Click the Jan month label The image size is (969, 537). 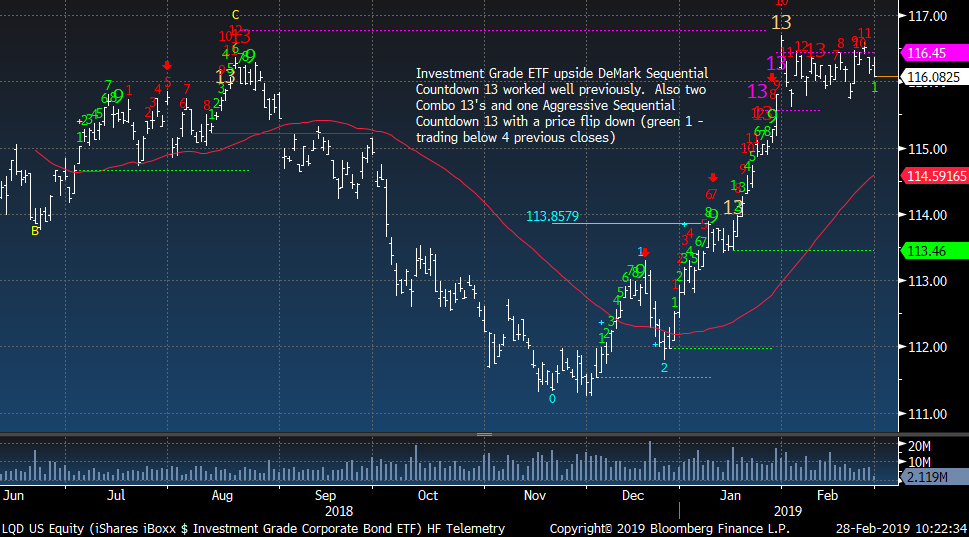(730, 496)
